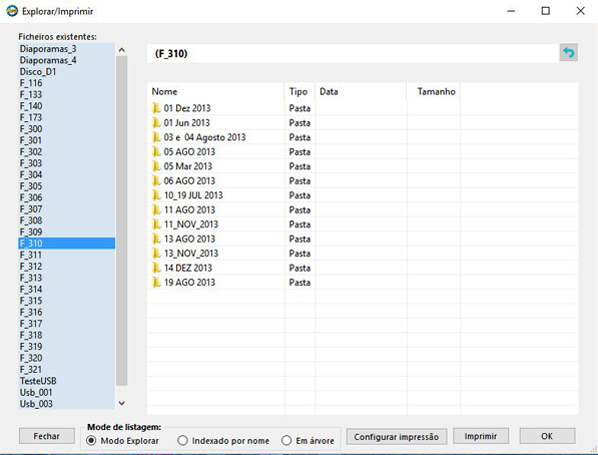The width and height of the screenshot is (598, 455).
Task: Choose the Em árvore radio option
Action: click(x=286, y=441)
